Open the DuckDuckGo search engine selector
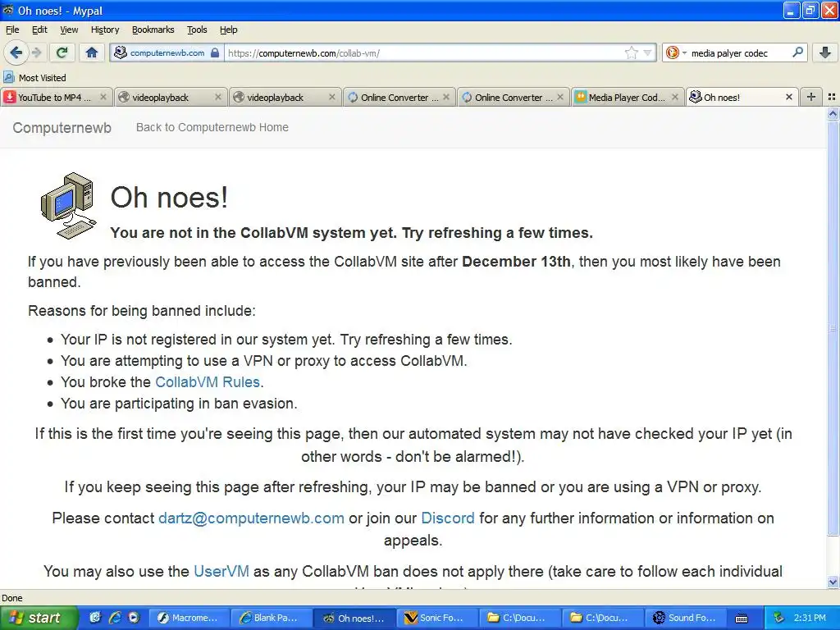840x630 pixels. (x=676, y=52)
